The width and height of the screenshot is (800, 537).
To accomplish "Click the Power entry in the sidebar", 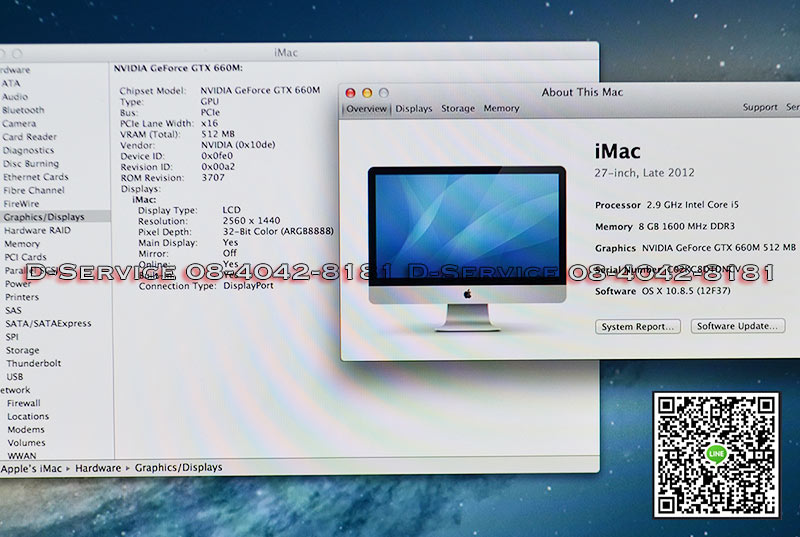I will [x=18, y=284].
